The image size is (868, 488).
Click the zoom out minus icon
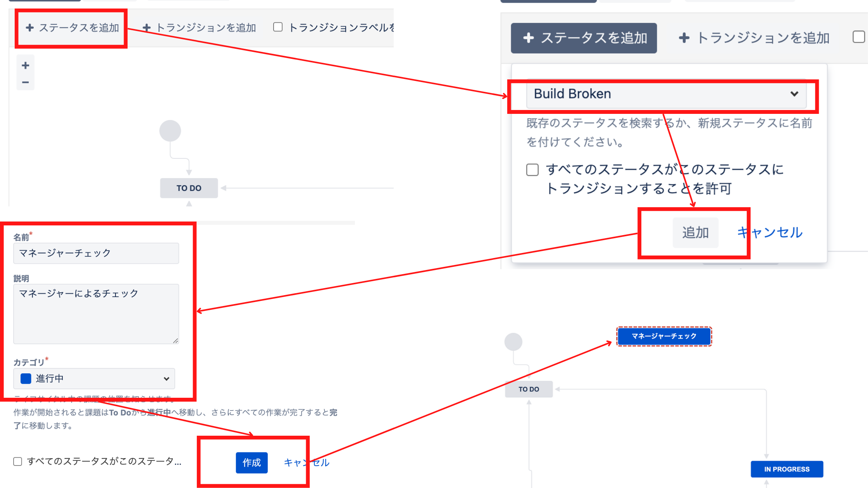click(x=26, y=82)
